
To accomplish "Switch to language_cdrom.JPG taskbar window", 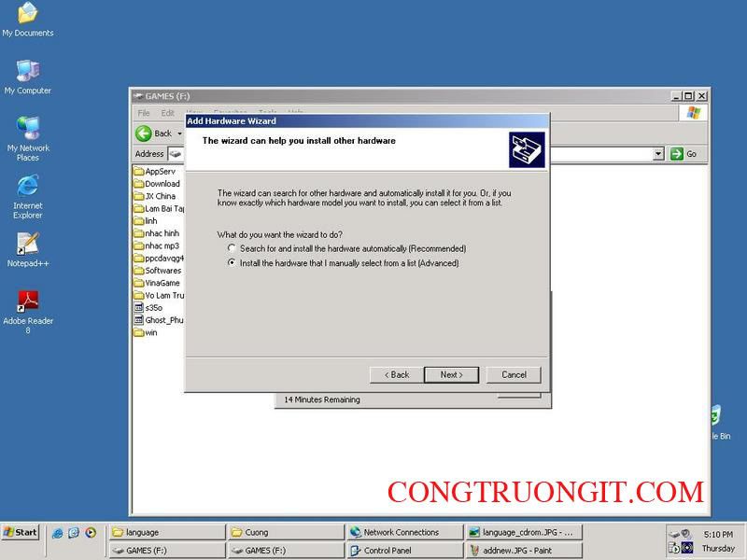I will point(524,532).
